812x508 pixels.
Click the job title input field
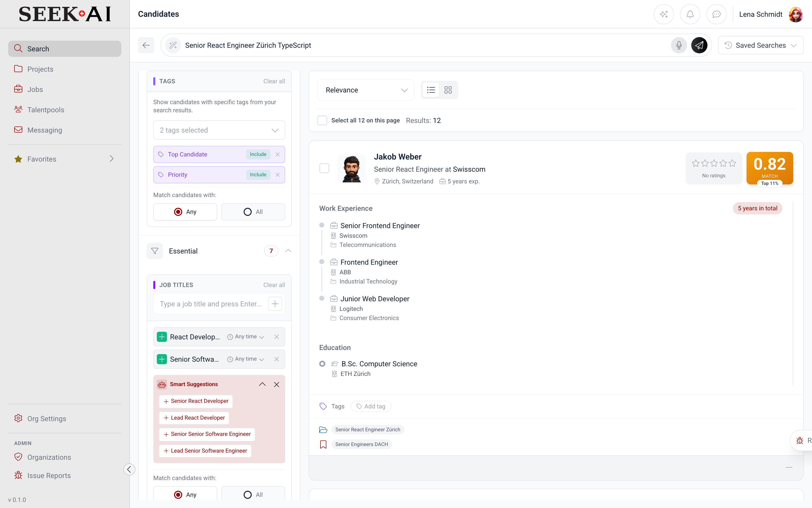(211, 304)
